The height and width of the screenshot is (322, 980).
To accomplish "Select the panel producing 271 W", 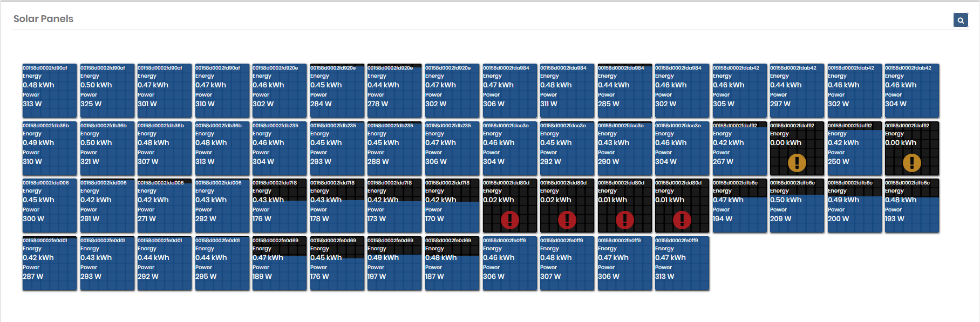I will [164, 205].
